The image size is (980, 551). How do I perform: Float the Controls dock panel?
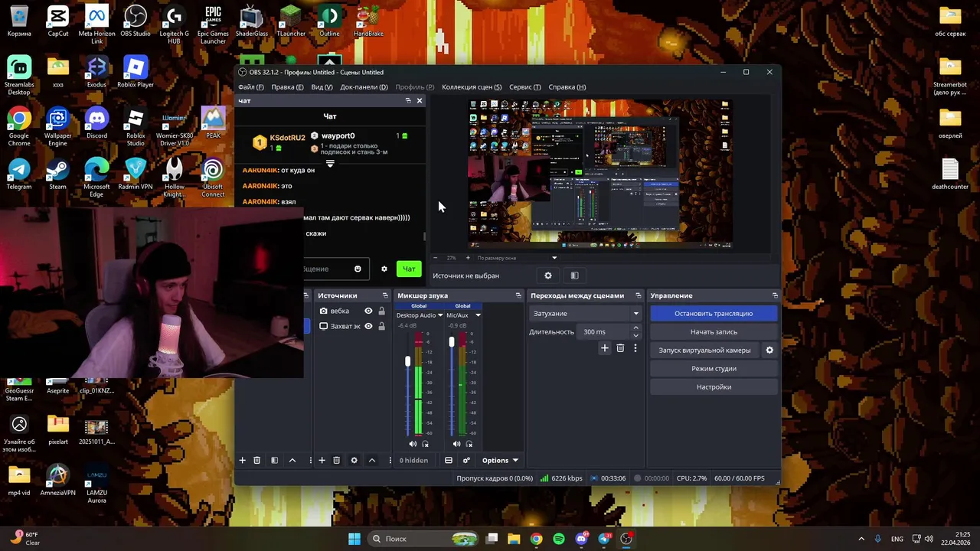click(775, 295)
